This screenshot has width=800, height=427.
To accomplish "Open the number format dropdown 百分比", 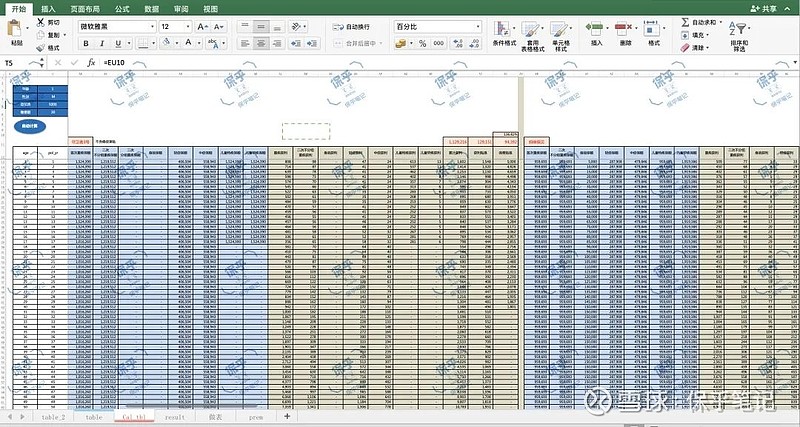I will [478, 27].
